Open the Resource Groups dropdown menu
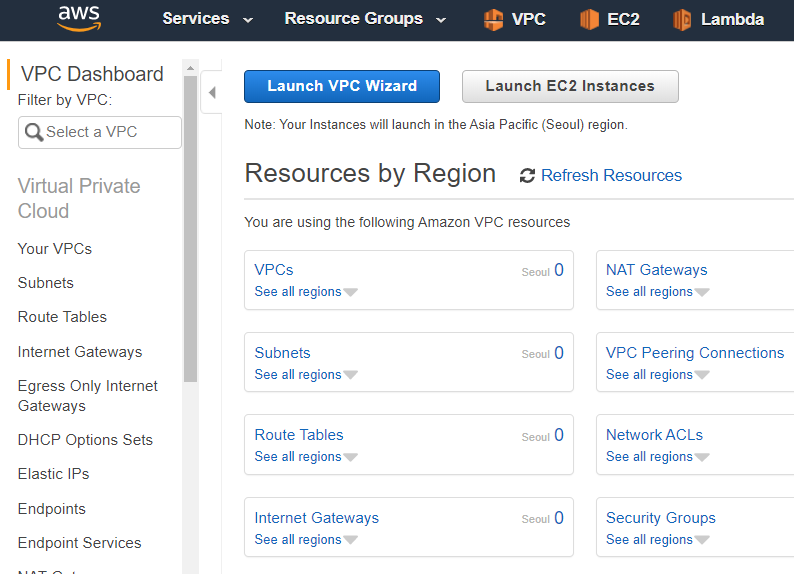 365,19
